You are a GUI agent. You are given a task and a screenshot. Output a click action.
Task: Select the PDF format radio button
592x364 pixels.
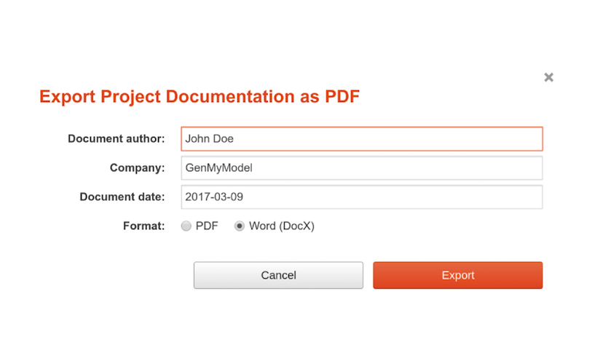pyautogui.click(x=186, y=226)
